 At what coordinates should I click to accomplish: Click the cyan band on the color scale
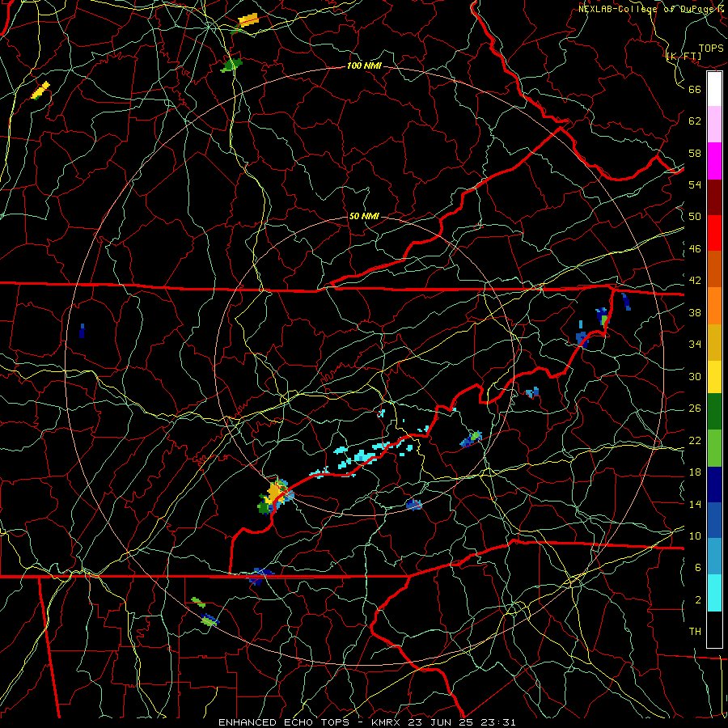[x=714, y=593]
